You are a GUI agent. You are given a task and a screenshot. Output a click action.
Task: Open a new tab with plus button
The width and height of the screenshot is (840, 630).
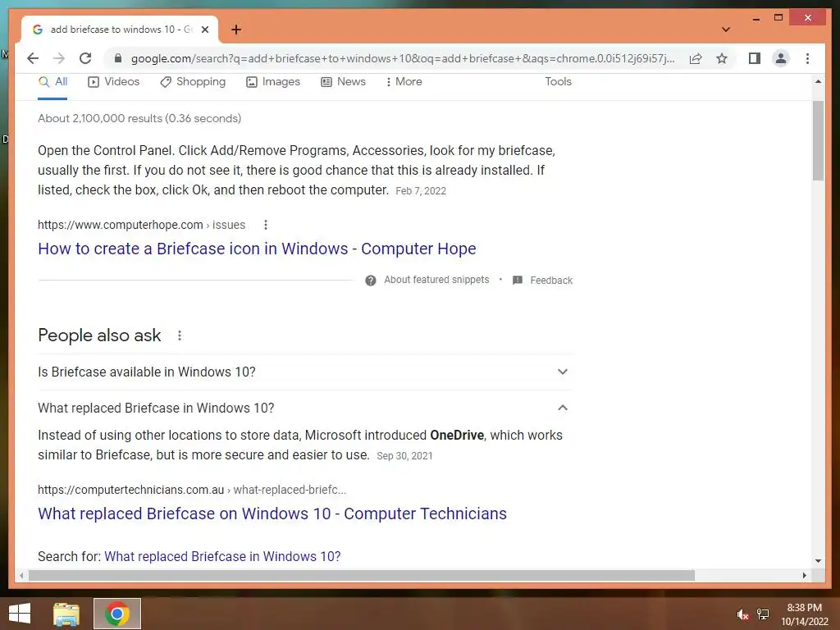coord(236,30)
